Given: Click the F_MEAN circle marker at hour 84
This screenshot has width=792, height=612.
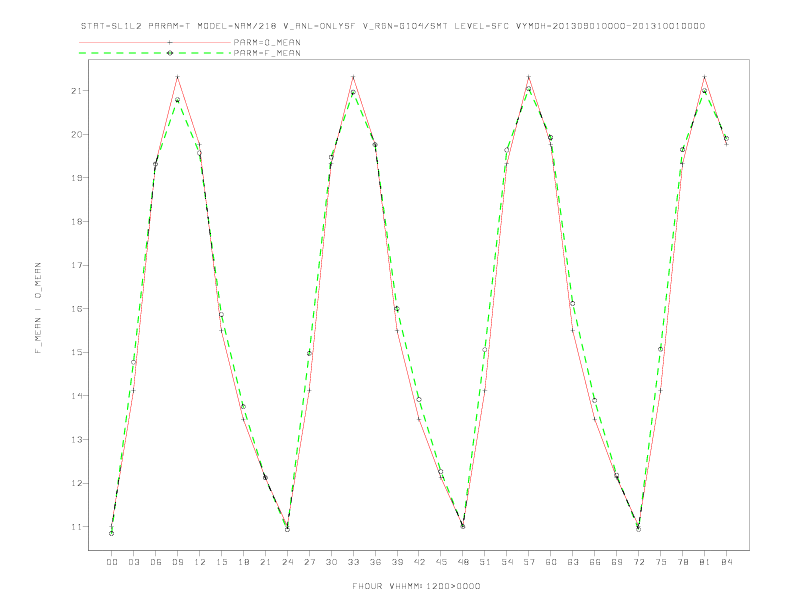Looking at the screenshot, I should click(x=726, y=138).
